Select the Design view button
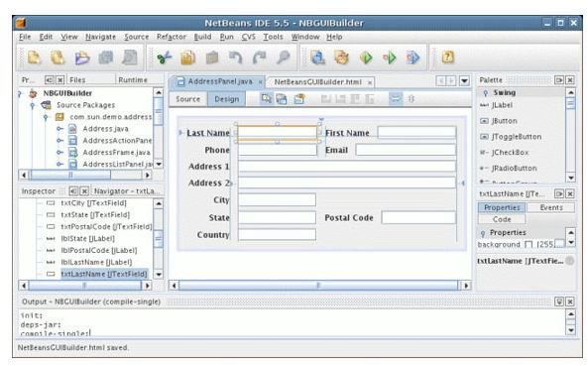Screen dimensions: 588x366 pyautogui.click(x=227, y=99)
